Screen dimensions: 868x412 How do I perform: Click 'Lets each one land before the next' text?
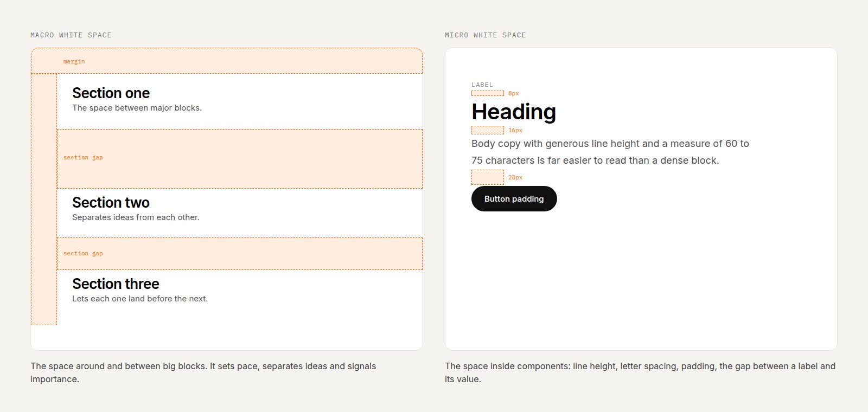[x=140, y=299]
